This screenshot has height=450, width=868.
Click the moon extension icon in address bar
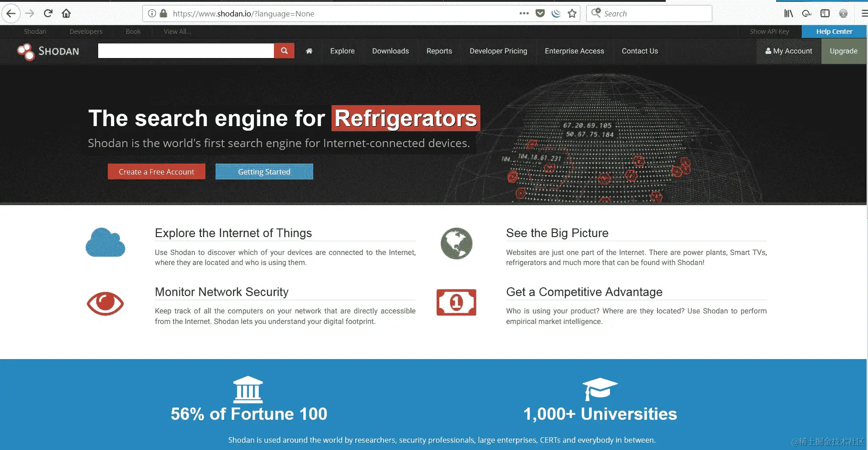pos(556,14)
